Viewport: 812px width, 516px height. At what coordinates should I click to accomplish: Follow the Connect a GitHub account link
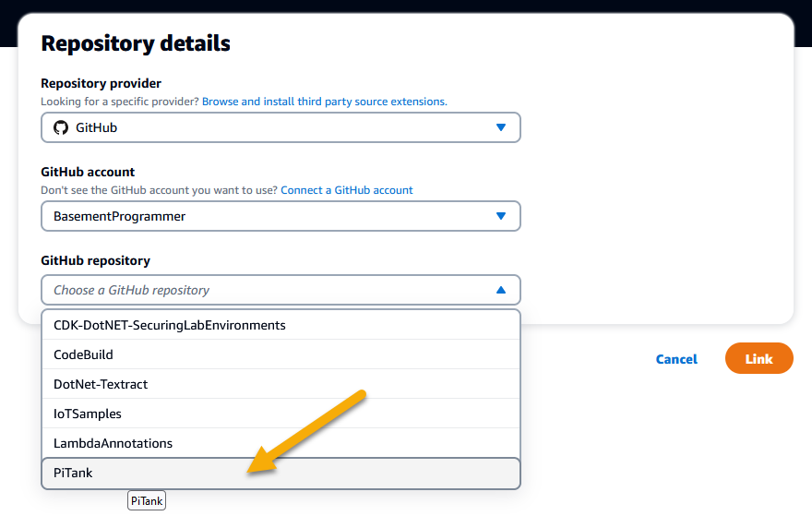[x=347, y=190]
